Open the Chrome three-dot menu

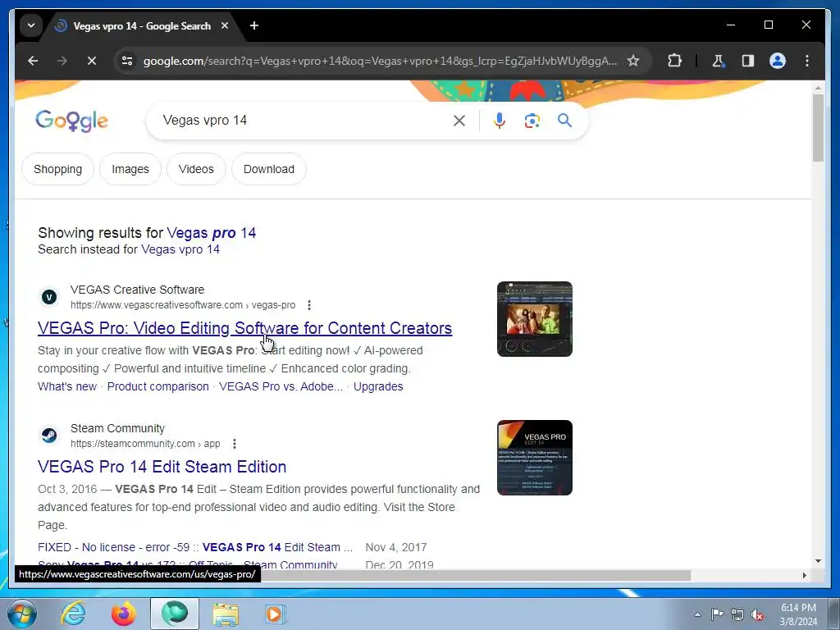(x=807, y=61)
